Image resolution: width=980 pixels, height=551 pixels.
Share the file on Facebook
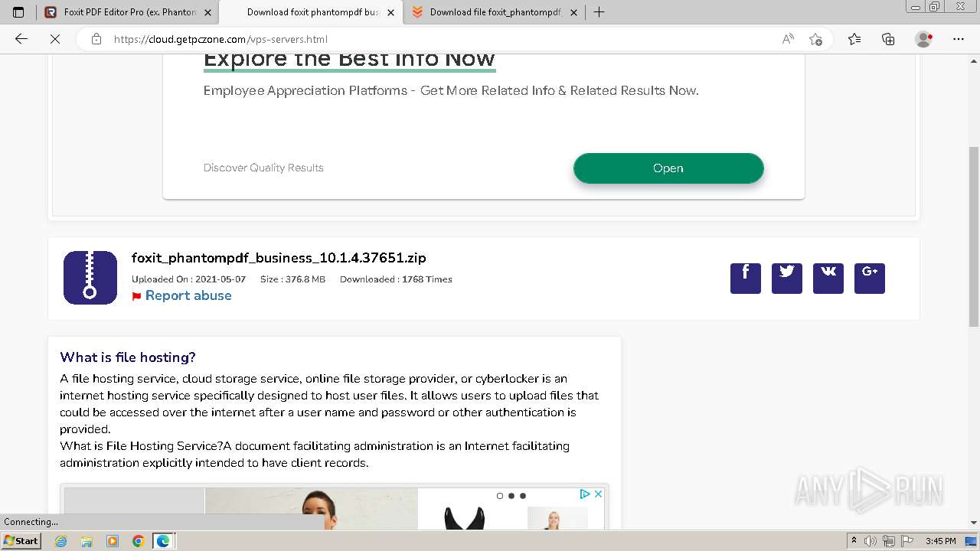(x=746, y=279)
